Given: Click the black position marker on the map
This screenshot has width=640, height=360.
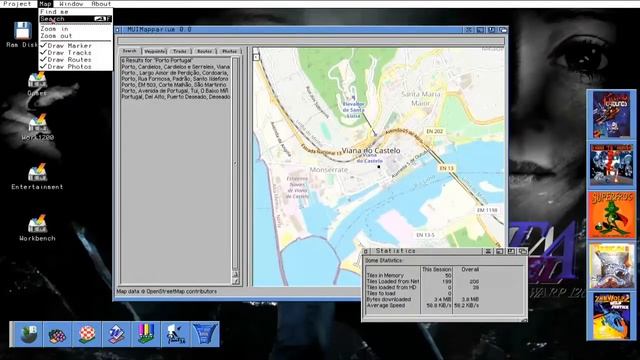Looking at the screenshot, I should (379, 167).
